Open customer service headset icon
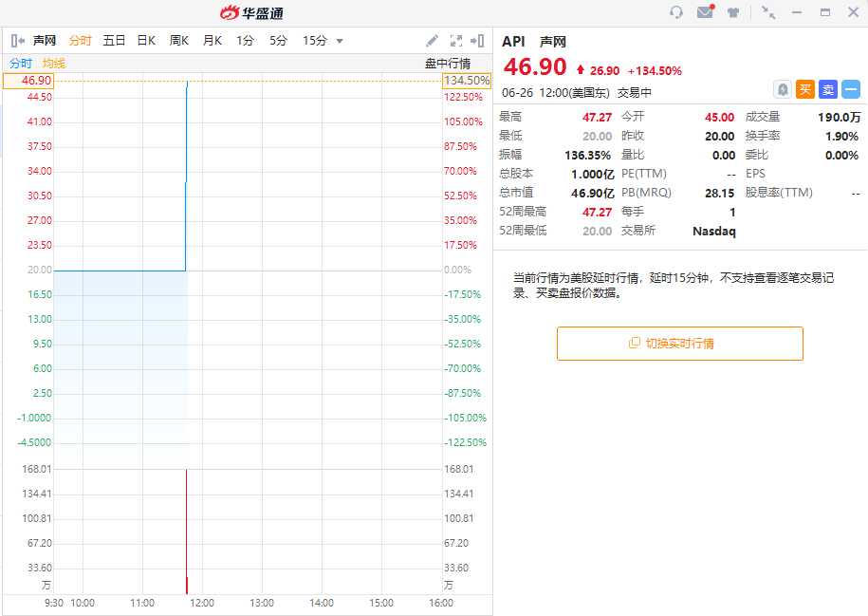868x616 pixels. 676,12
